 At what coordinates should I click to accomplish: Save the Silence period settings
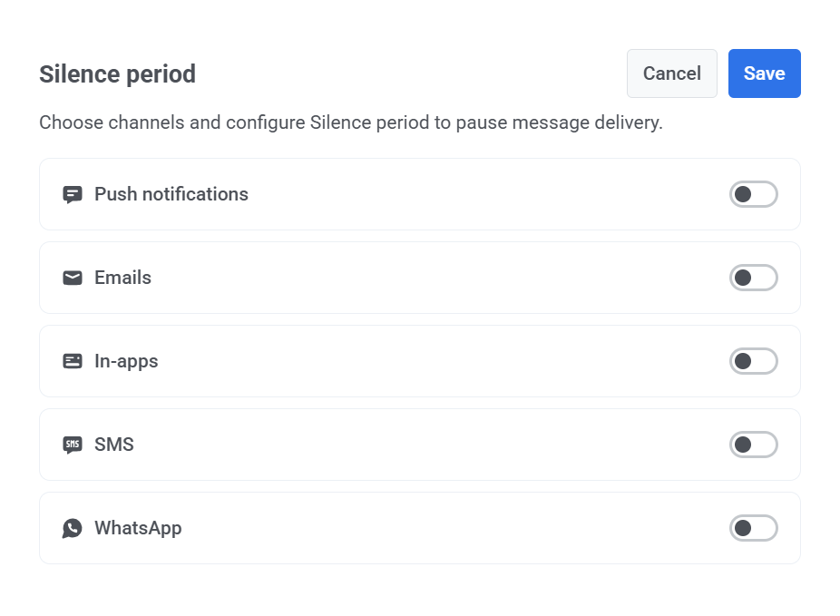pos(764,73)
